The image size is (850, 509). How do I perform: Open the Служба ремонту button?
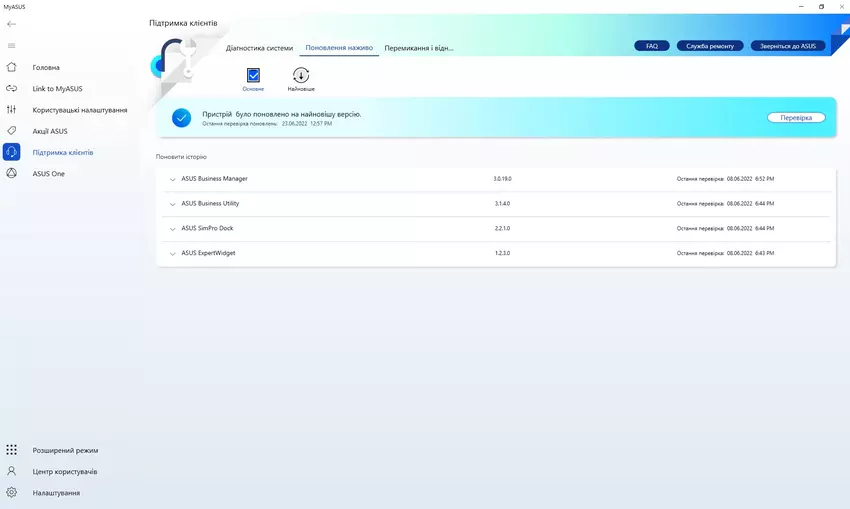coord(710,46)
